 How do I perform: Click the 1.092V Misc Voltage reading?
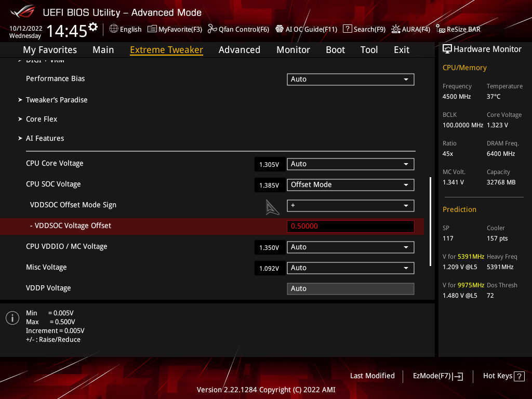269,269
